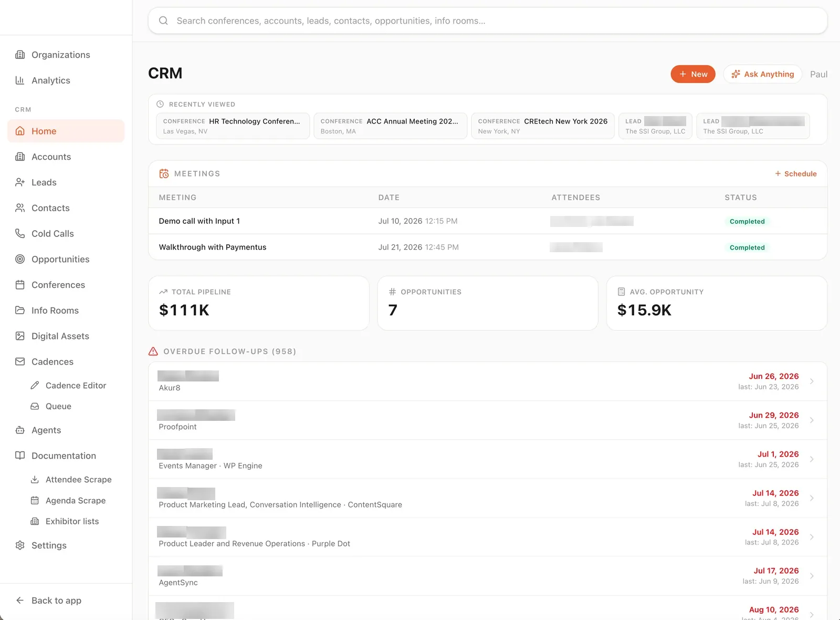Click the Attendee Scrape download icon
The width and height of the screenshot is (840, 620).
[x=35, y=480]
